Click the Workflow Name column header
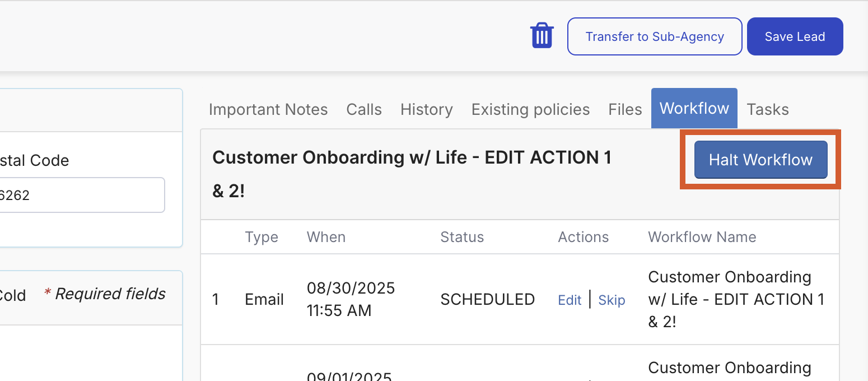Screen dimensions: 868x381 pyautogui.click(x=702, y=236)
